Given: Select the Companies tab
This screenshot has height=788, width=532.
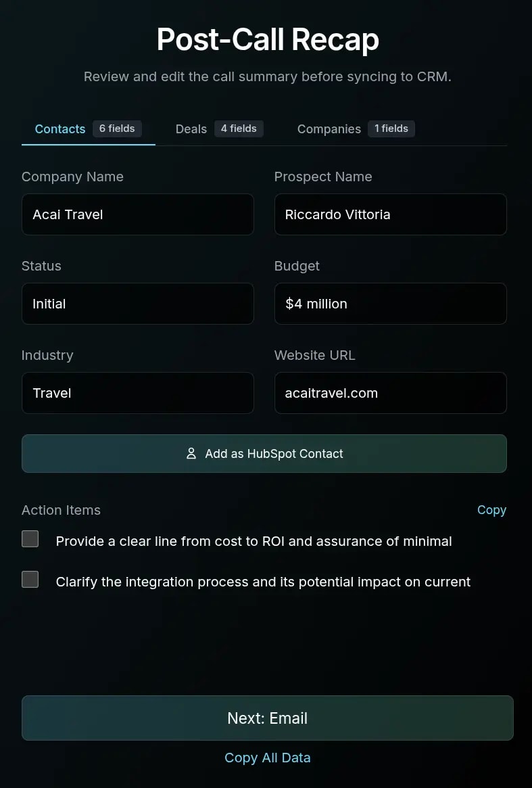Looking at the screenshot, I should (329, 129).
